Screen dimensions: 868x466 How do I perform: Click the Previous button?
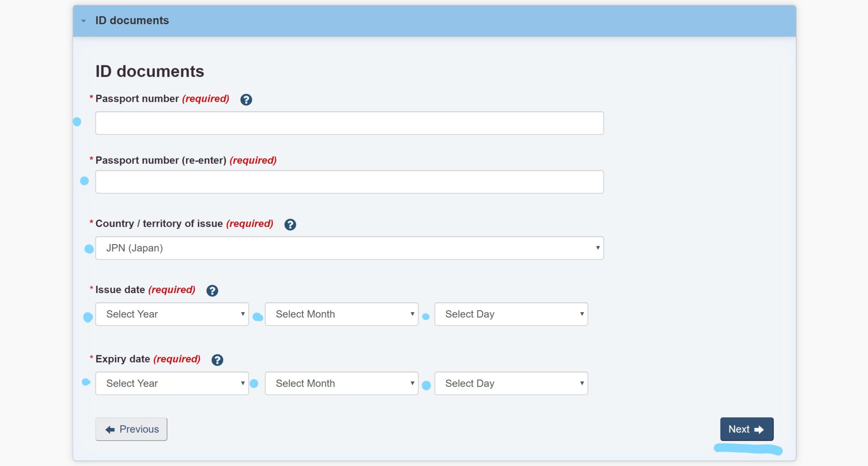tap(131, 429)
